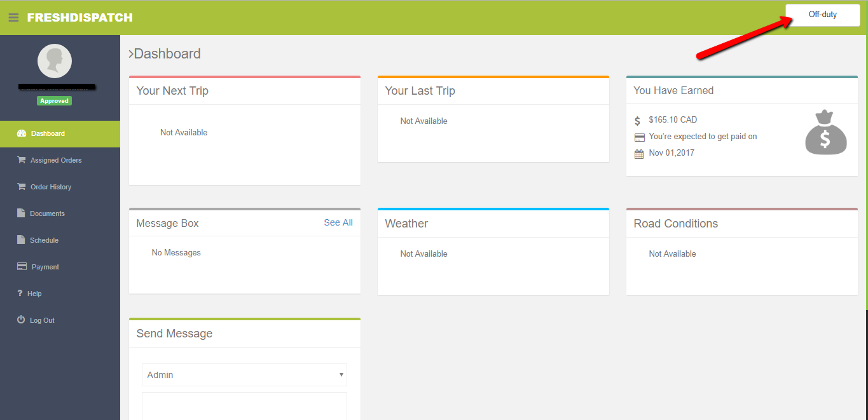Click the Your Last Trip heading

420,91
